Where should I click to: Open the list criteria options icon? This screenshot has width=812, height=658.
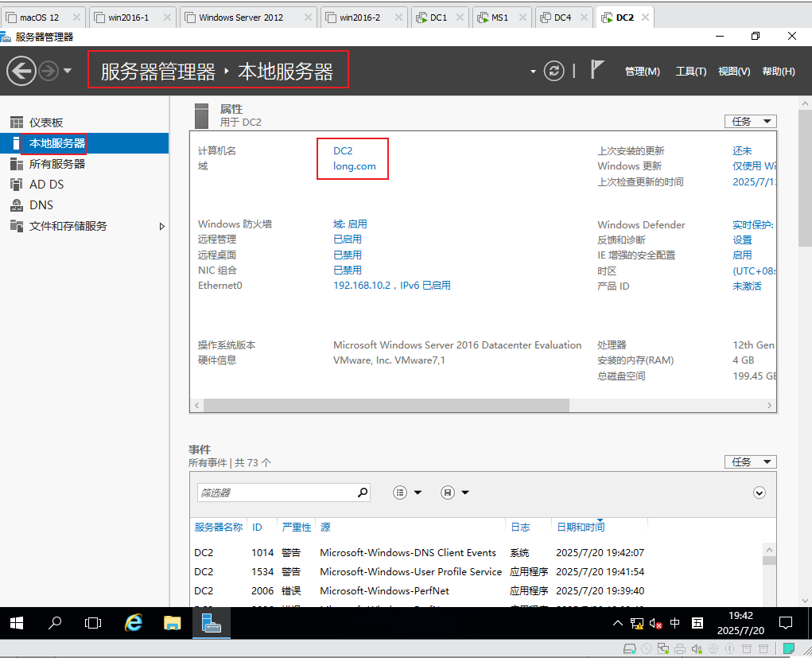400,493
